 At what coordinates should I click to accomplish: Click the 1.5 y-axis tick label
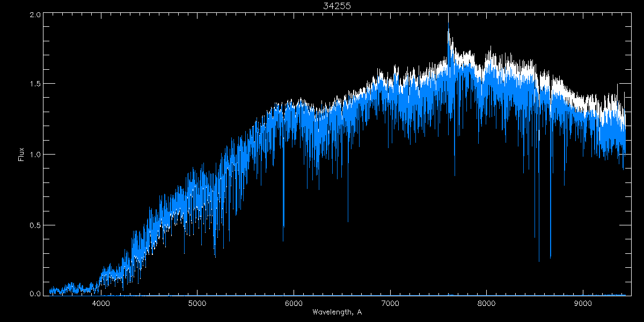pyautogui.click(x=35, y=84)
